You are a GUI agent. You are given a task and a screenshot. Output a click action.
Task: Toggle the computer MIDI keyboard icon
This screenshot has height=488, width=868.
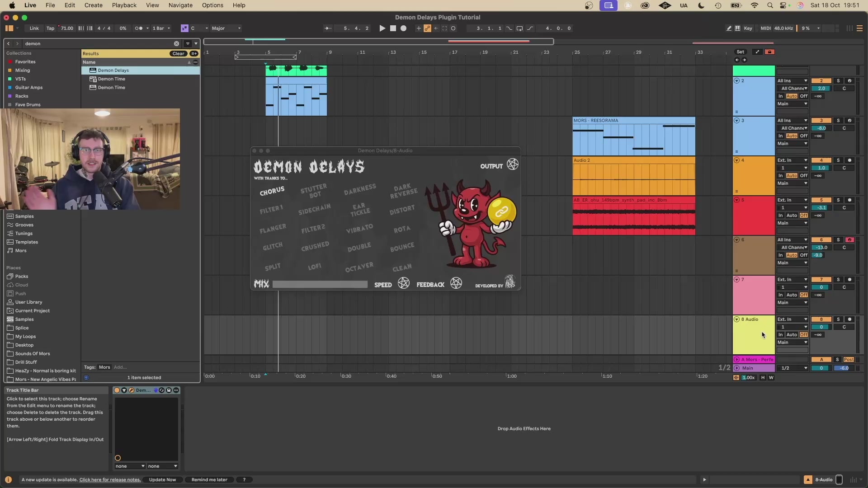[737, 28]
